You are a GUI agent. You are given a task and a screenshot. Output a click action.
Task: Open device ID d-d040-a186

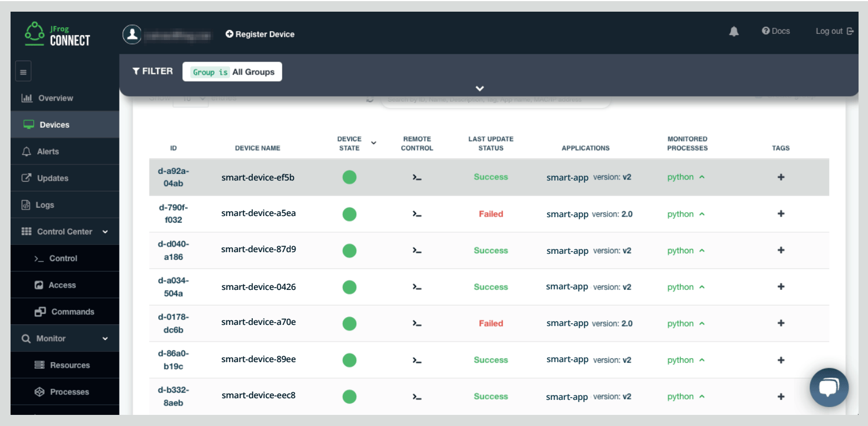coord(173,250)
